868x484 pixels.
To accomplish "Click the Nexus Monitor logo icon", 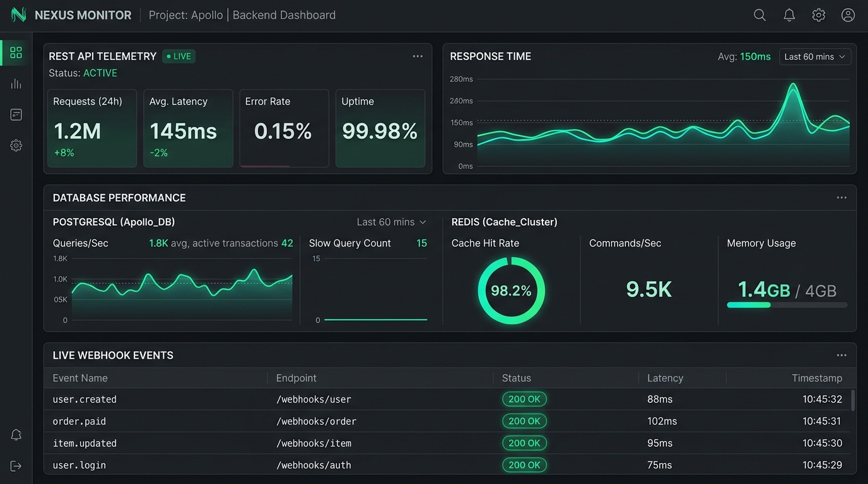I will (x=18, y=14).
